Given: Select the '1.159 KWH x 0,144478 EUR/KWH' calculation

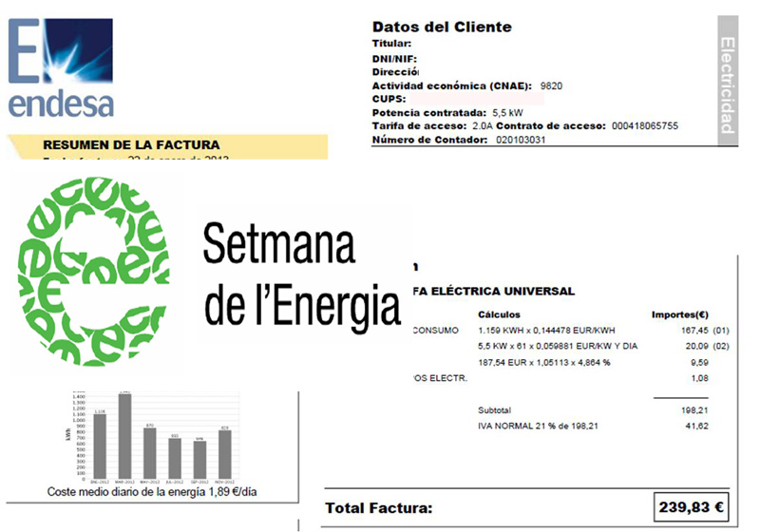Looking at the screenshot, I should [546, 331].
